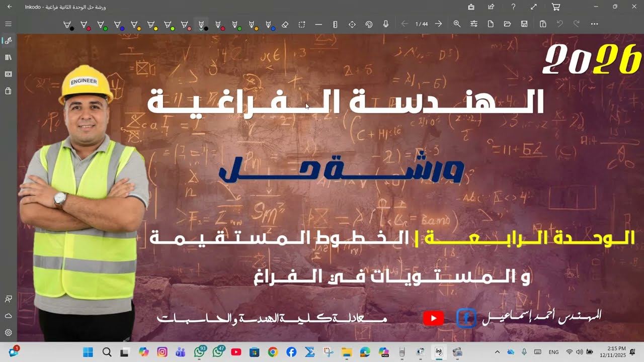Viewport: 644px width, 362px height.
Task: Click the YouTube logo on the slide
Action: [434, 318]
